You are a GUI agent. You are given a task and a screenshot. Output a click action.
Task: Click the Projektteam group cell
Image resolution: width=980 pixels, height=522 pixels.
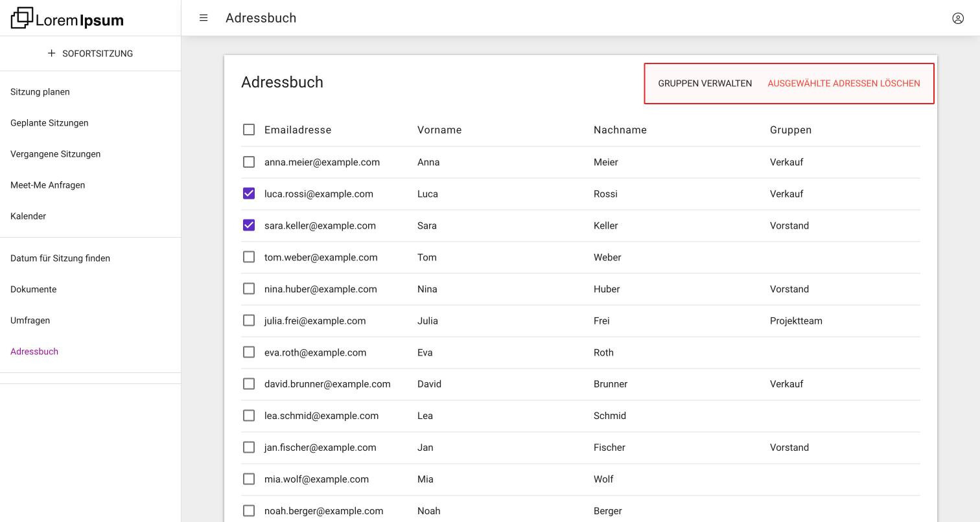[x=796, y=321]
